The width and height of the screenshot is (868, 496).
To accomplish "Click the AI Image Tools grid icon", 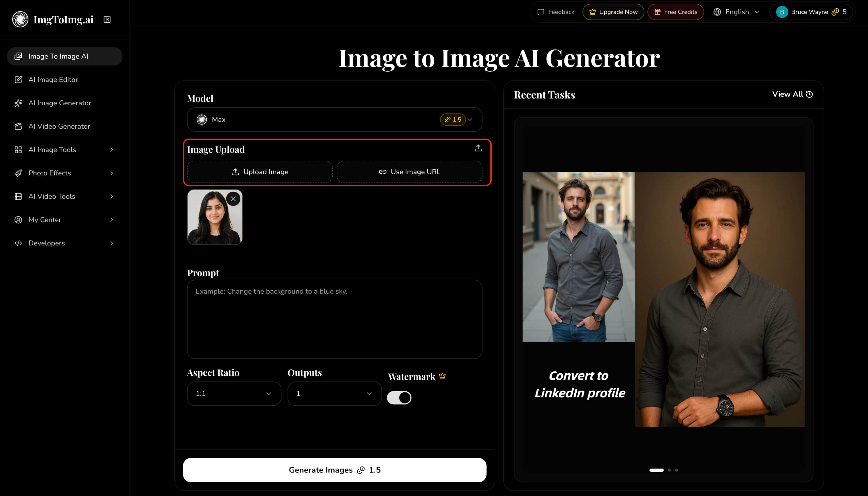I will point(18,150).
